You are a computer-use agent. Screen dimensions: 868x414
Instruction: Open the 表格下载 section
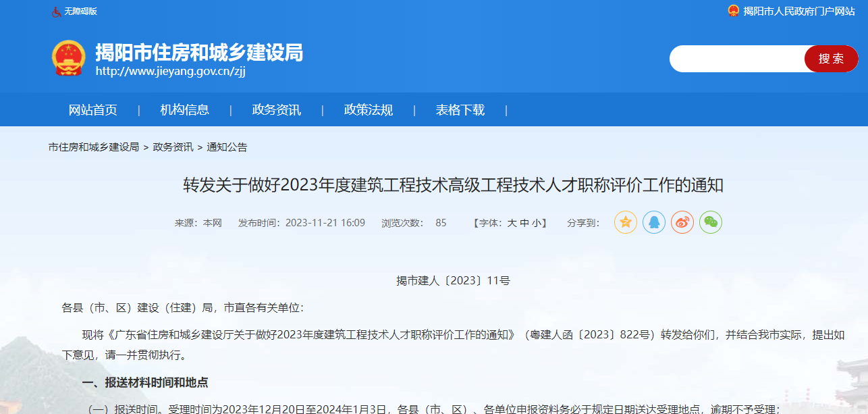click(460, 110)
